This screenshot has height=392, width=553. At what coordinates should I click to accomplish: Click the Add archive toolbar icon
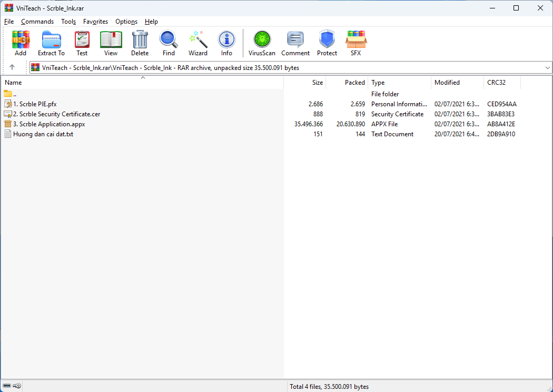[x=21, y=43]
